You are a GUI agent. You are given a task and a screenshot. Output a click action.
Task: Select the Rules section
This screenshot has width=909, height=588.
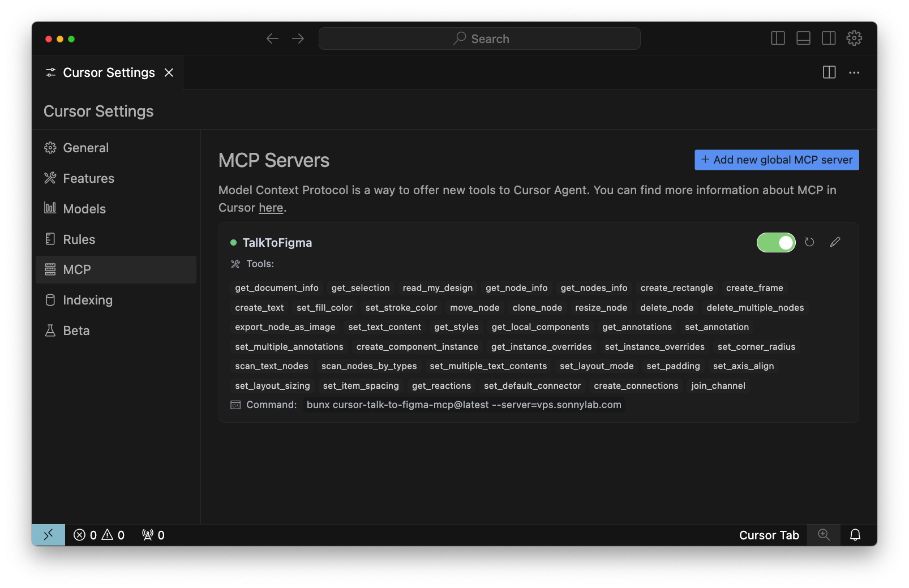click(x=79, y=239)
